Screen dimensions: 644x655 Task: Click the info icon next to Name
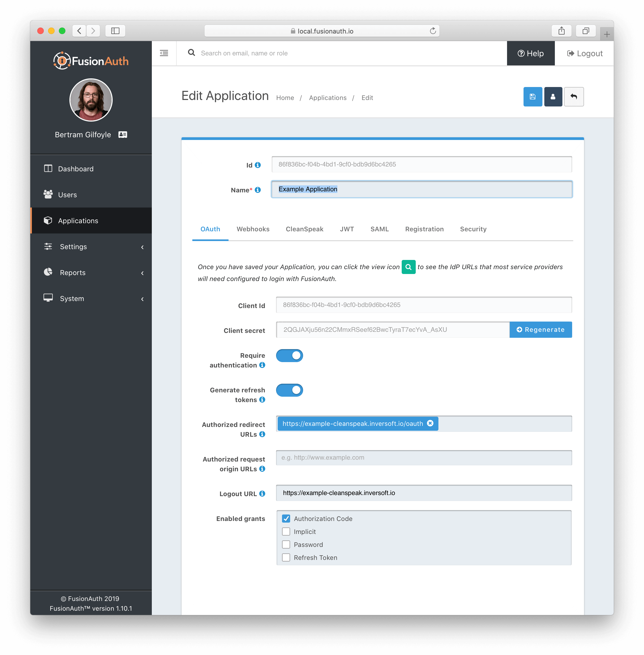tap(258, 190)
